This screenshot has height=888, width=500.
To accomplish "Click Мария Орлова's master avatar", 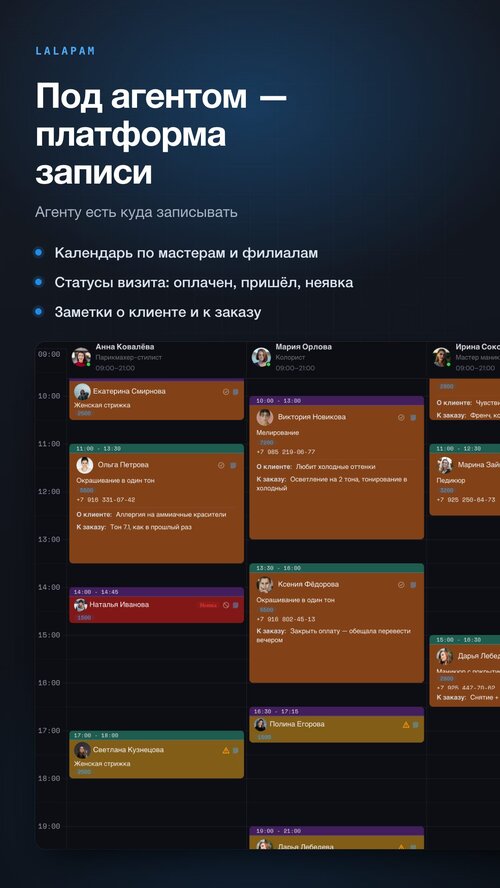I will (x=261, y=357).
